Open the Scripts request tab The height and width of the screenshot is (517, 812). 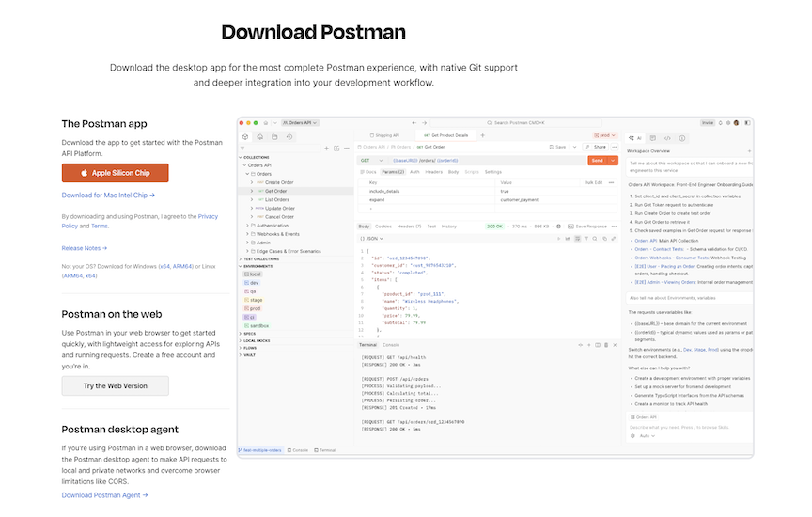(x=472, y=172)
